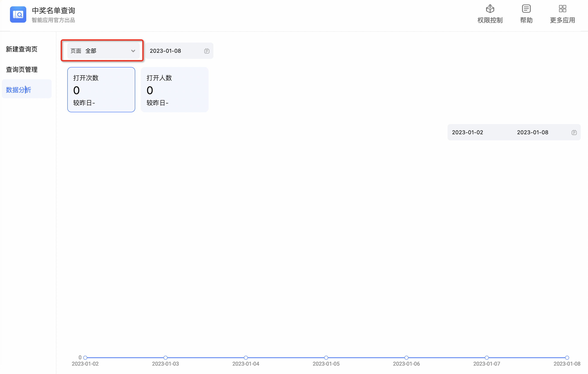
Task: Open the 帮助 help icon
Action: click(526, 9)
